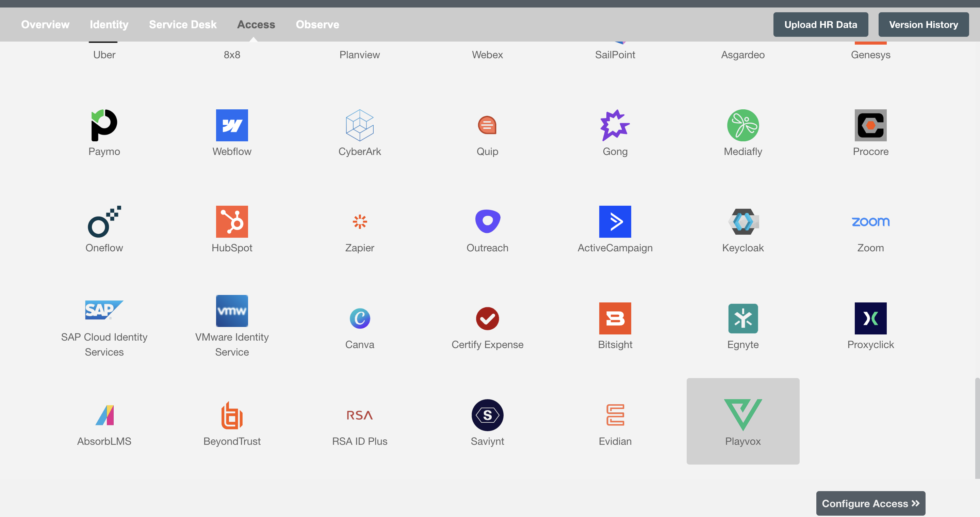980x517 pixels.
Task: Click Upload HR Data button
Action: [820, 24]
